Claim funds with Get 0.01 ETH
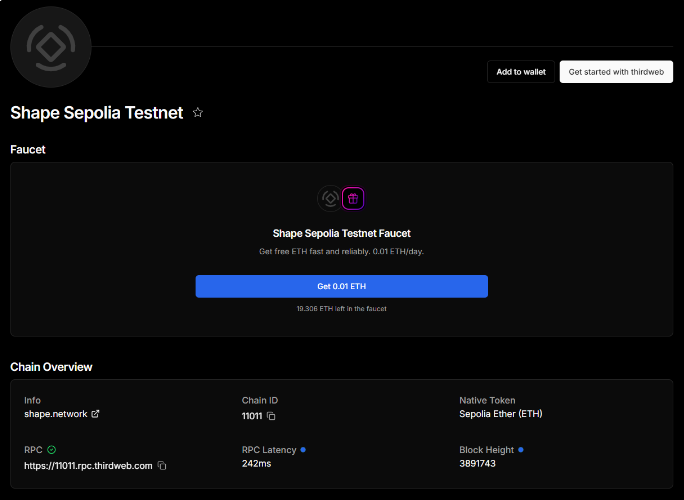Screen dimensions: 684x500 [342, 286]
